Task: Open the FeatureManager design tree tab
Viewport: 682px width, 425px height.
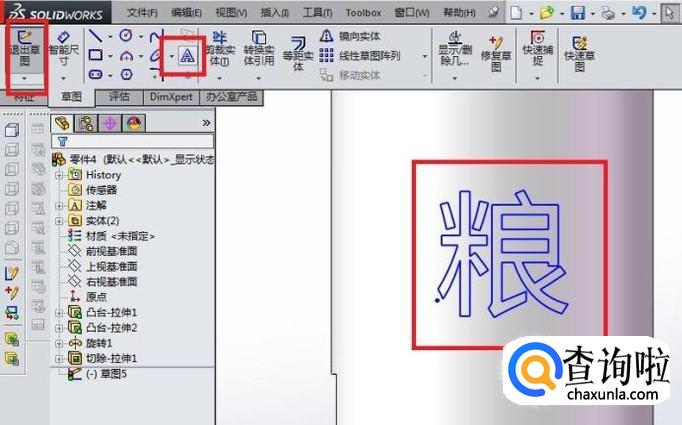Action: (62, 124)
